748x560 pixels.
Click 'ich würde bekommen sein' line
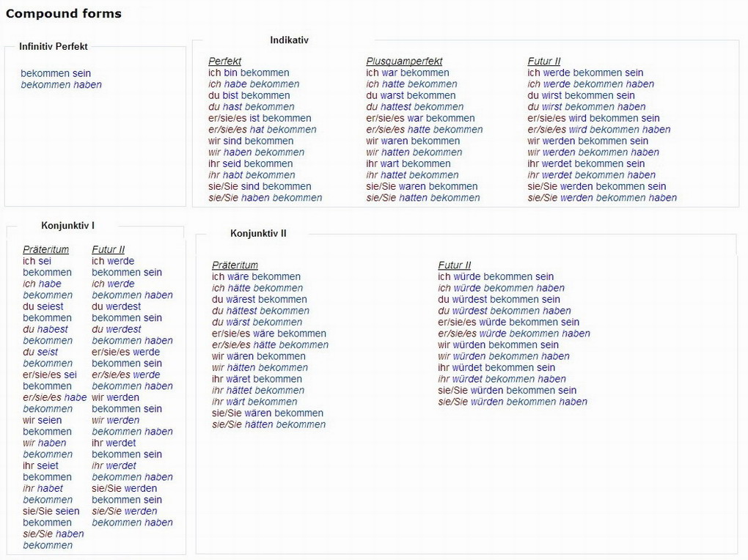coord(496,277)
